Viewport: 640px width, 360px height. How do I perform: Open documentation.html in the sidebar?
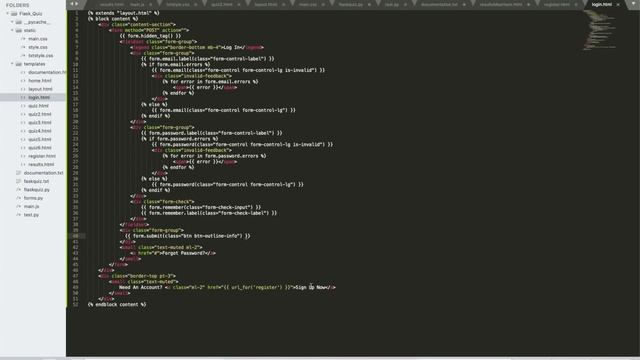(x=47, y=72)
